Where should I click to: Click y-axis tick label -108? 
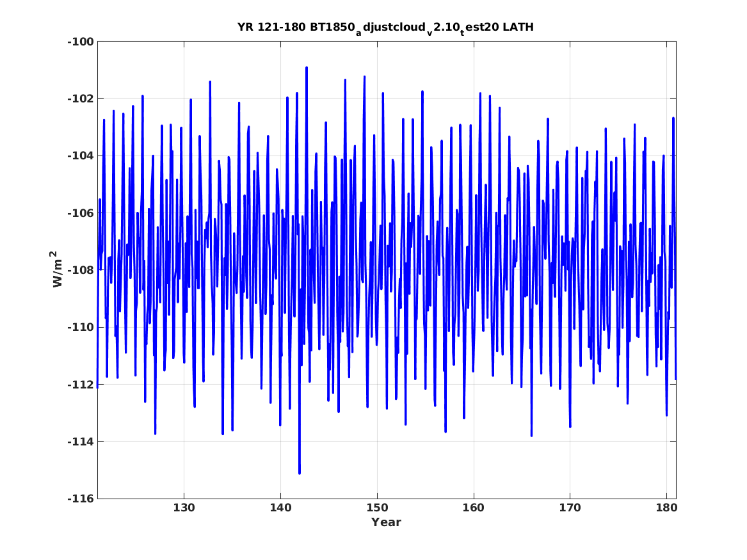[81, 271]
